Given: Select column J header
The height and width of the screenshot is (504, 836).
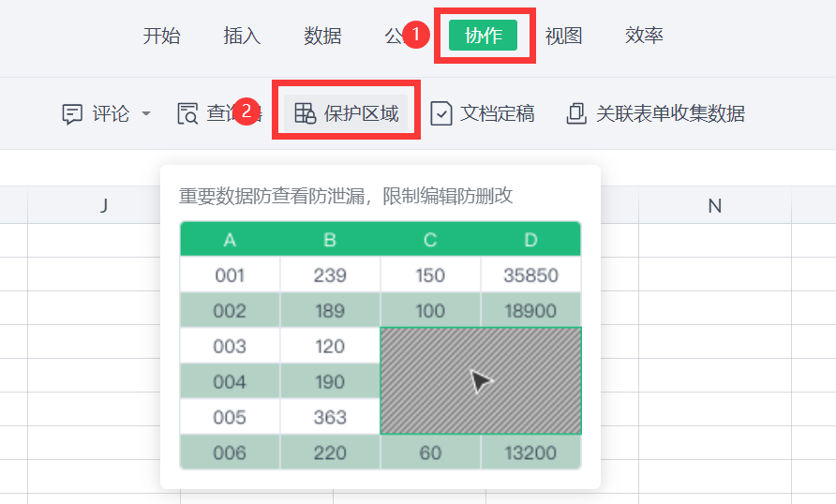Looking at the screenshot, I should [x=103, y=205].
